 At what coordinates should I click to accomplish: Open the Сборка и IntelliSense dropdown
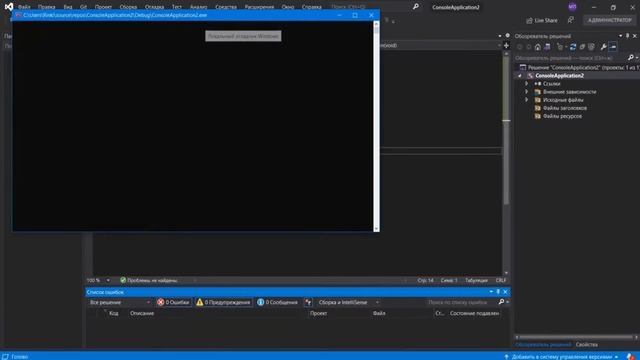349,302
